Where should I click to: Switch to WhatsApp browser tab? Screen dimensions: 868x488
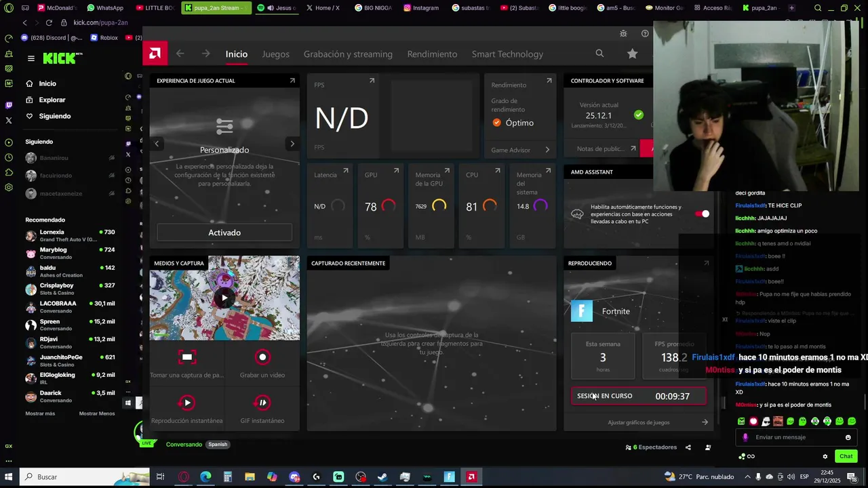(x=105, y=8)
